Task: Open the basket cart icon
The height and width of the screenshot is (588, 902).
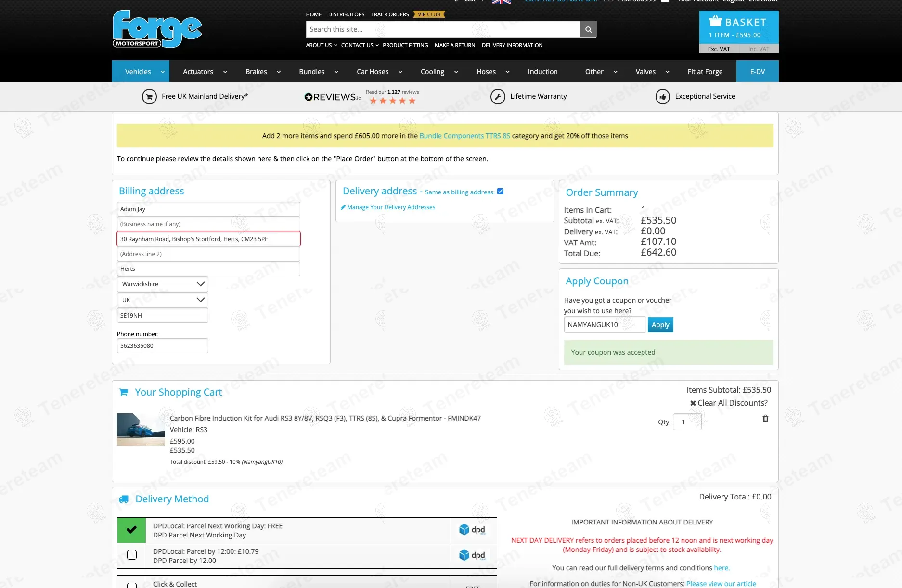Action: [715, 22]
